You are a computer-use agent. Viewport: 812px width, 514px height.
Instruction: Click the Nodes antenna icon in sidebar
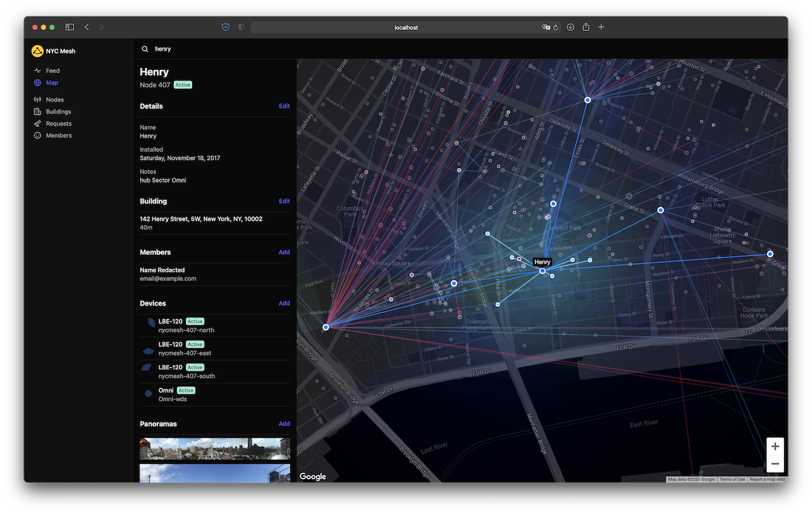click(38, 100)
